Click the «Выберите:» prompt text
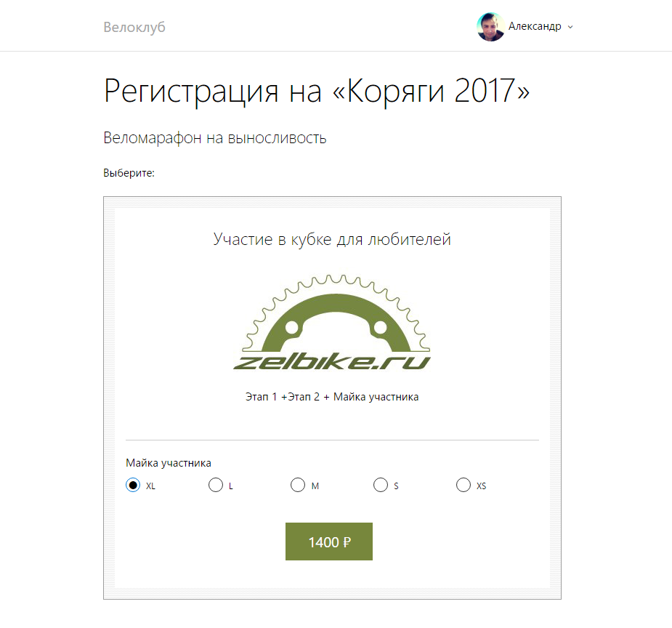Viewport: 672px width, 628px height. 129,173
